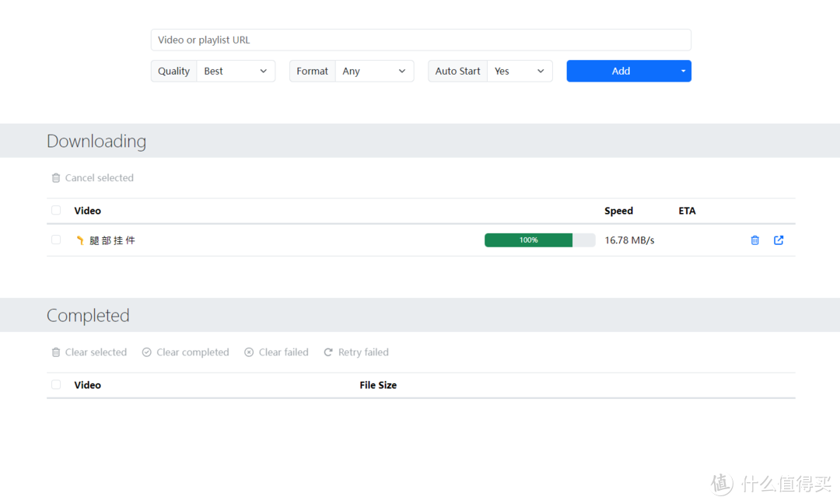840x504 pixels.
Task: Click the Clear failed X icon
Action: tap(249, 352)
